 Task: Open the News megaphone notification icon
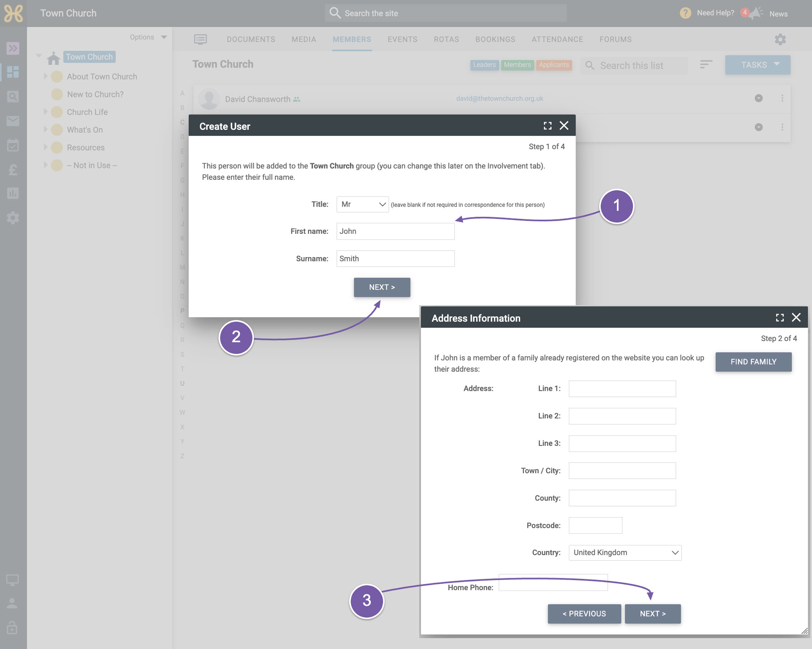(756, 13)
